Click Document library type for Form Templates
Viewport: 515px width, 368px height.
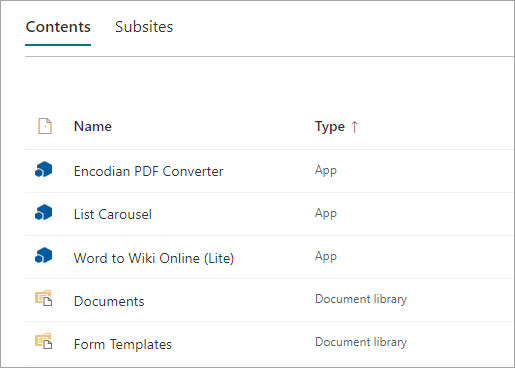pyautogui.click(x=361, y=342)
